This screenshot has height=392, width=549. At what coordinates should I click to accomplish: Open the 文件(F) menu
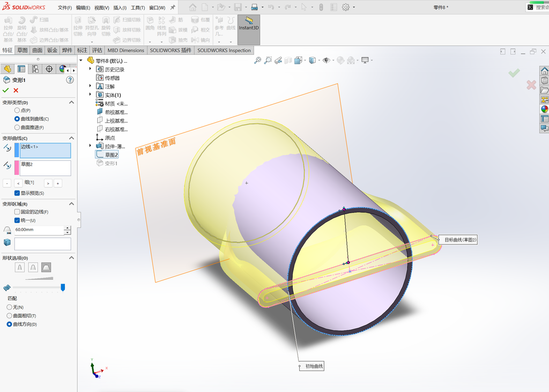point(65,8)
